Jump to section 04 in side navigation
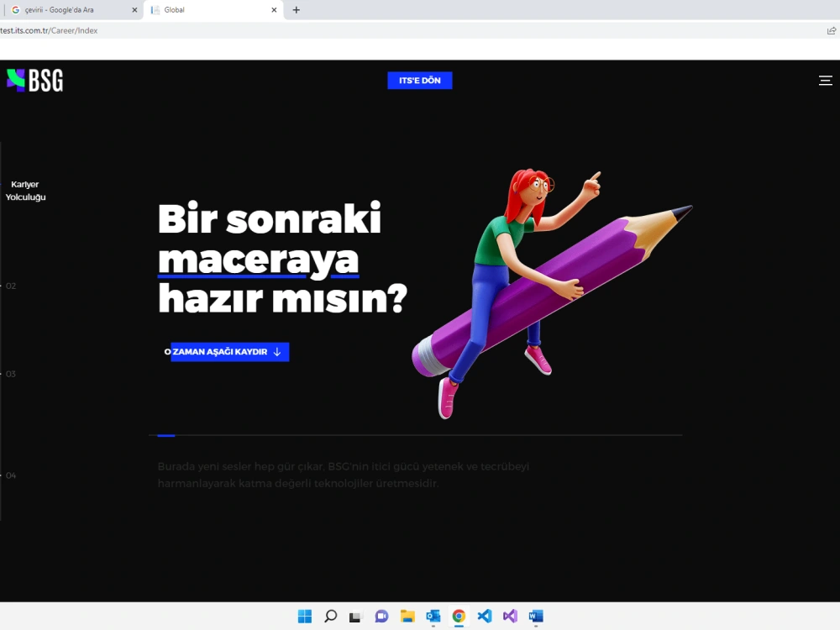The width and height of the screenshot is (840, 630). [11, 475]
